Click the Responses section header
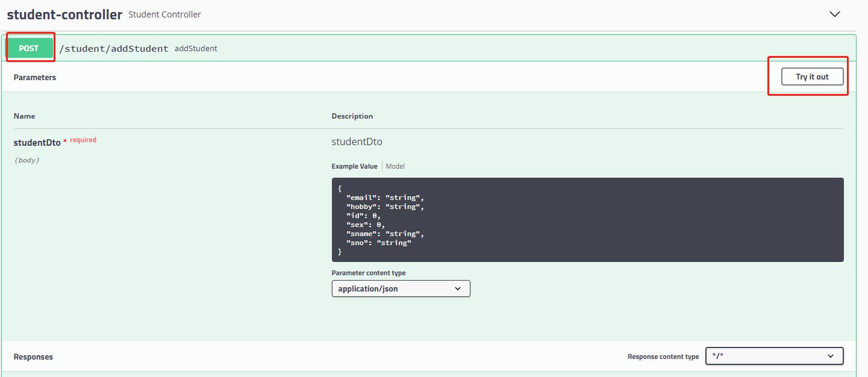868x377 pixels. (33, 357)
